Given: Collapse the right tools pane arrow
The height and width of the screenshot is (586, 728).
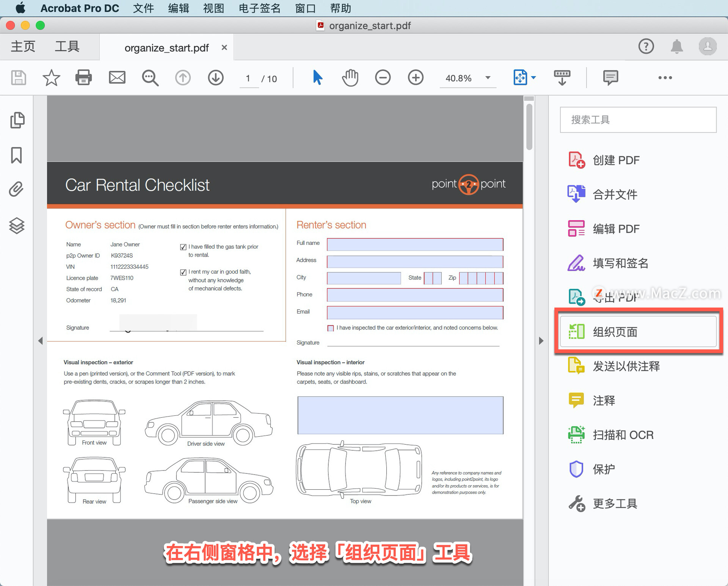Looking at the screenshot, I should (x=541, y=341).
